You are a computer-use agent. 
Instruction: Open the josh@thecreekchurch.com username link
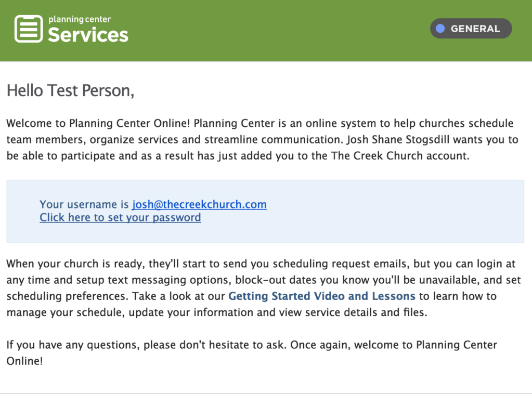200,204
